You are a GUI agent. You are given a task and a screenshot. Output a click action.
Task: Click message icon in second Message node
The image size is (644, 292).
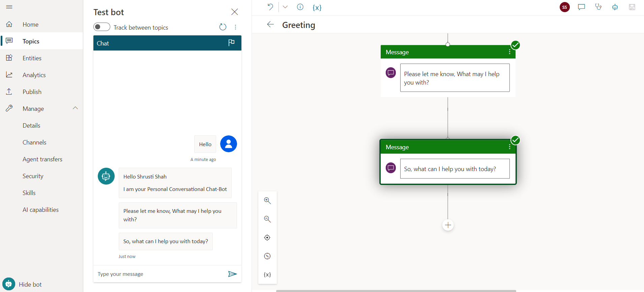coord(391,168)
